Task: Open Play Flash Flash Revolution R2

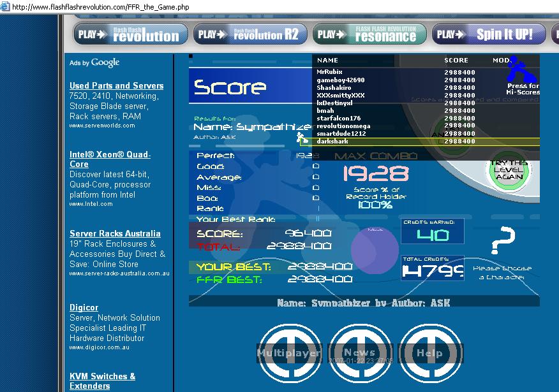Action: click(250, 34)
